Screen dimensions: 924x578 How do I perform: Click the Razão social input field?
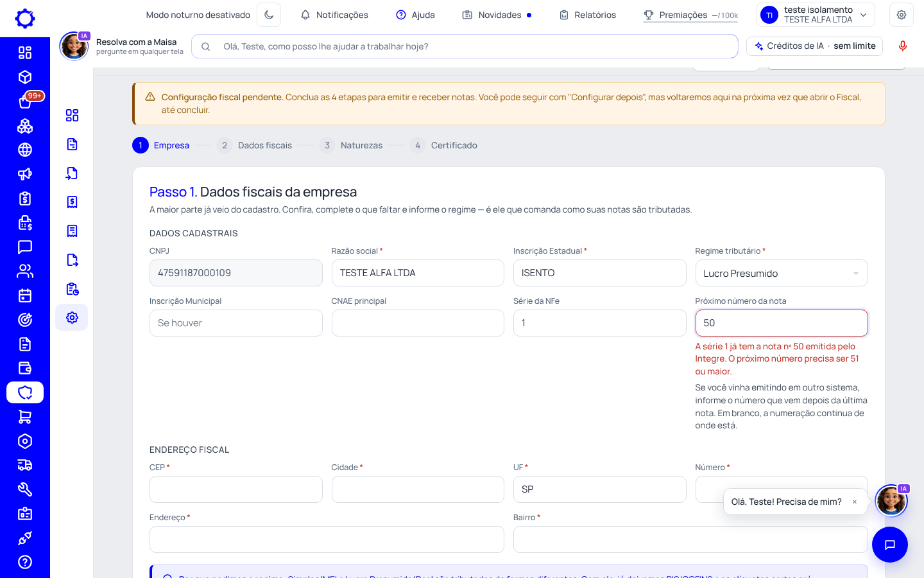418,273
